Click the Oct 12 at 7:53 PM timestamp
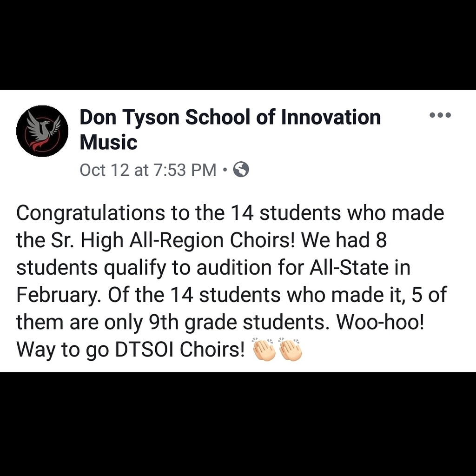Image resolution: width=476 pixels, height=476 pixels. click(148, 170)
